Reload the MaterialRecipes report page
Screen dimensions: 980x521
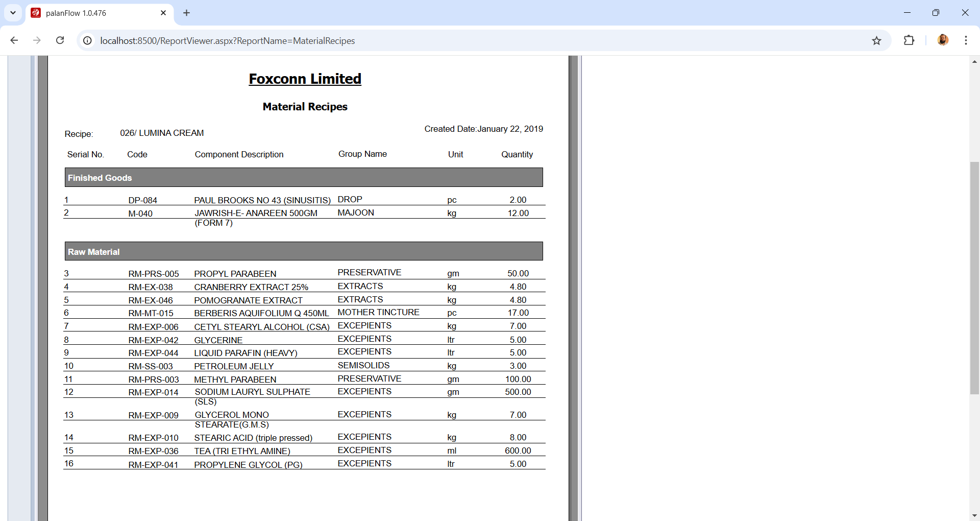click(60, 40)
